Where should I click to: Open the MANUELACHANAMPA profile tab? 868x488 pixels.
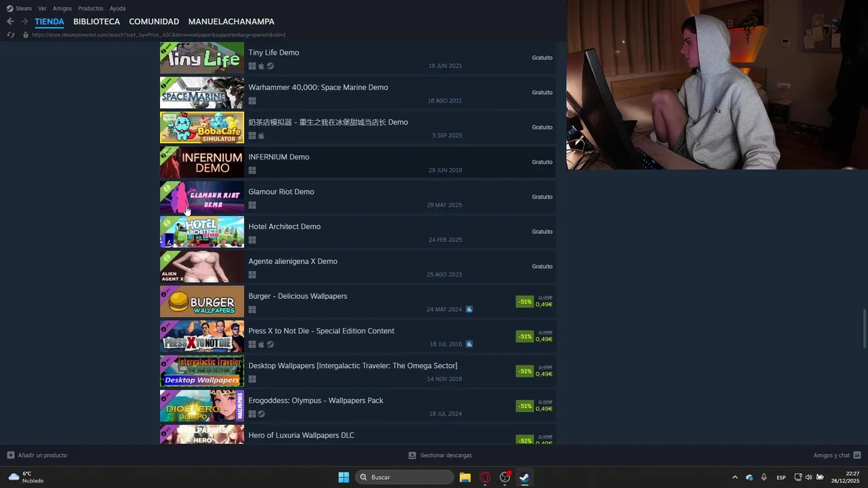point(231,22)
